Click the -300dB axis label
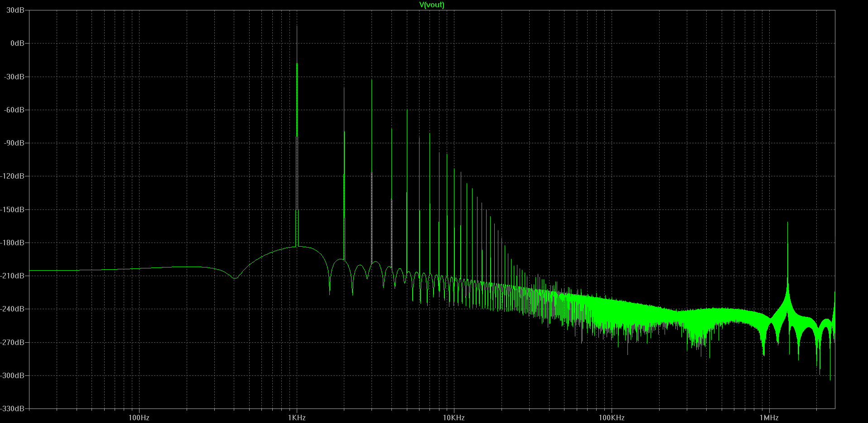 [x=12, y=375]
